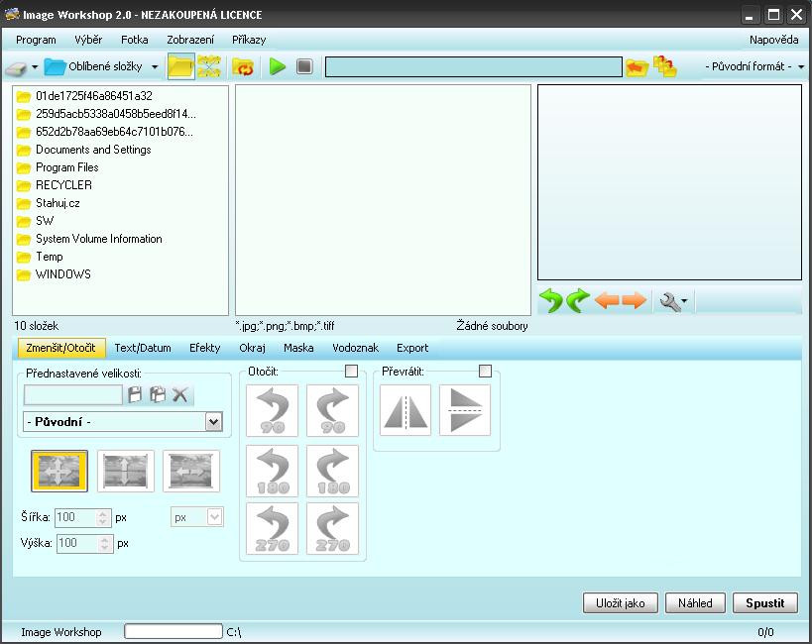
Task: Click the multiple folders output icon
Action: pos(665,66)
